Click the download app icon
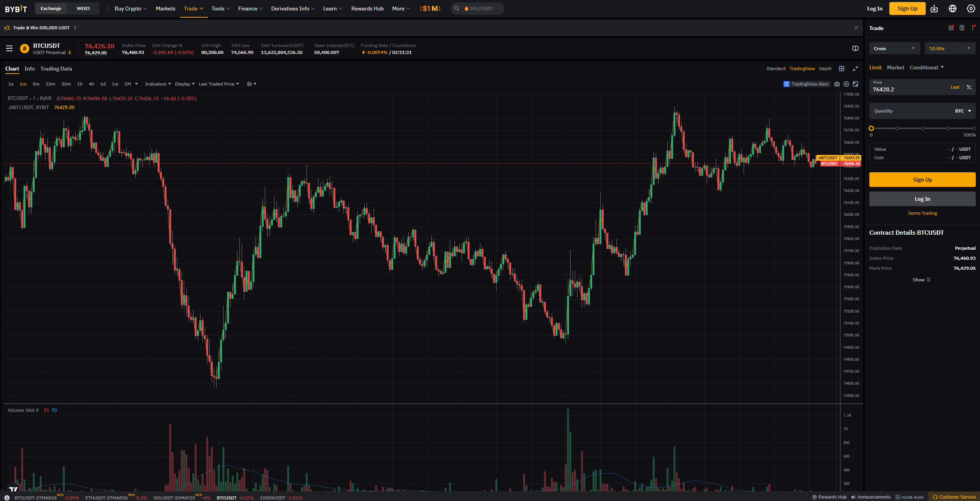980x501 pixels. [x=934, y=8]
